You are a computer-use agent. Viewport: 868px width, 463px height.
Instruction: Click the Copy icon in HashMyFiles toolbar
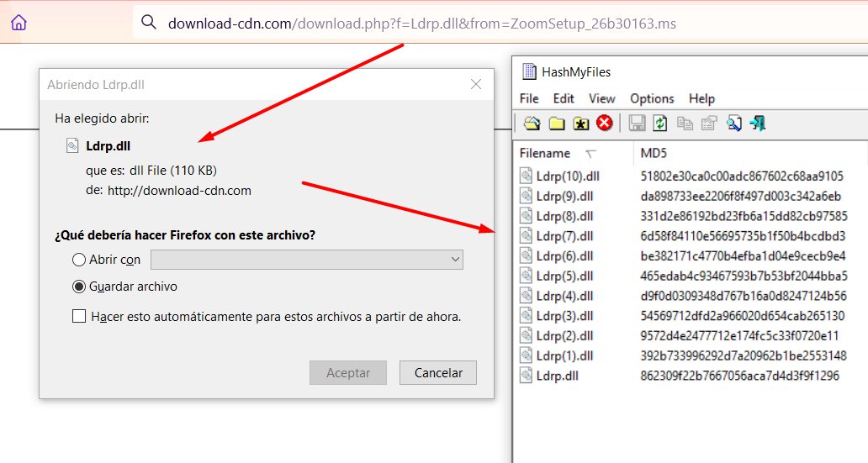point(685,124)
